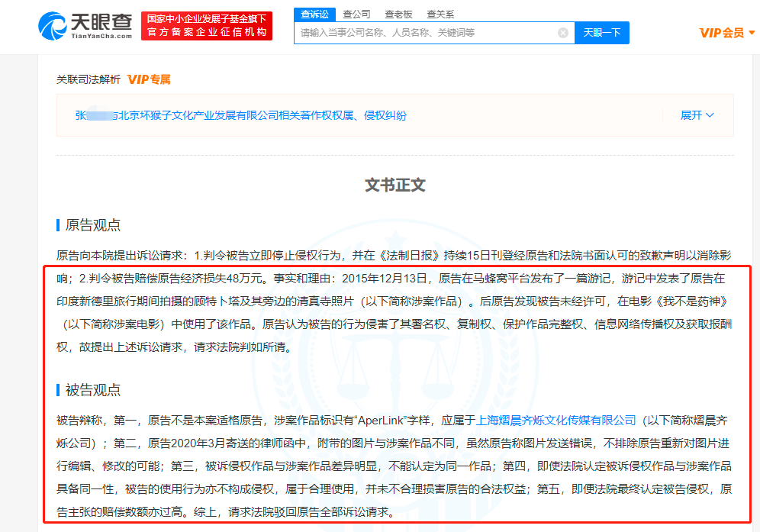760x532 pixels.
Task: Open the 查老板 tab
Action: [x=398, y=14]
